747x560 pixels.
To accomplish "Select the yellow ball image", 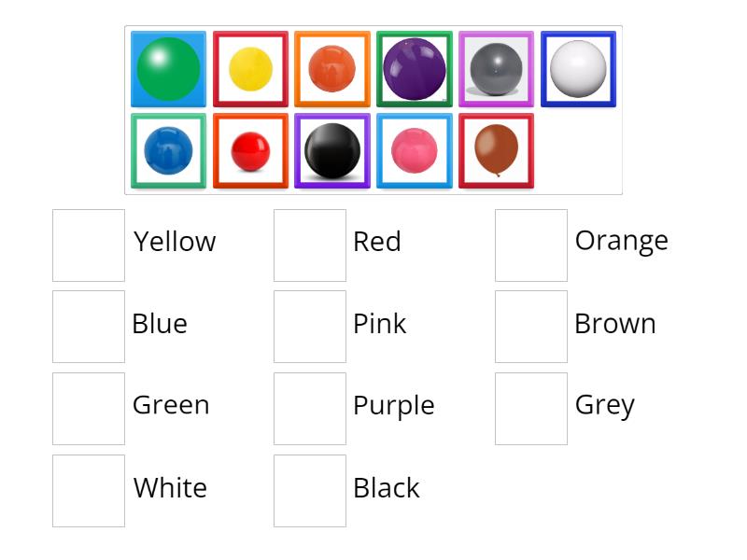I will [x=250, y=69].
